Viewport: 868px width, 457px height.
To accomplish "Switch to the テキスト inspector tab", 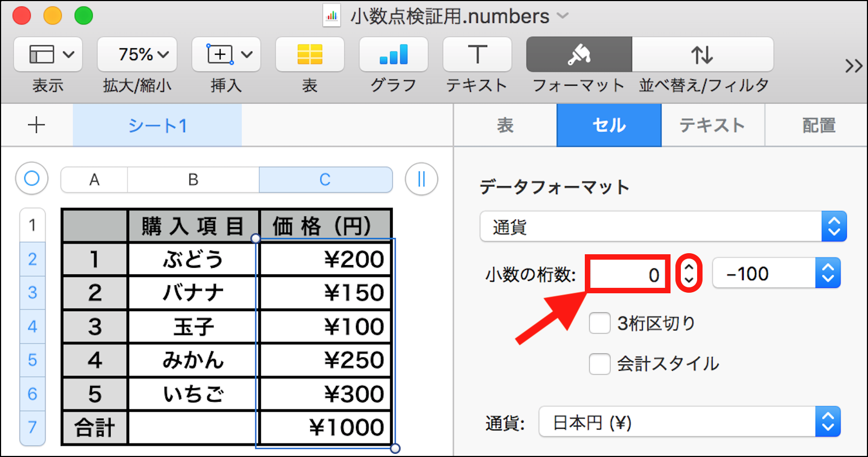I will point(713,125).
